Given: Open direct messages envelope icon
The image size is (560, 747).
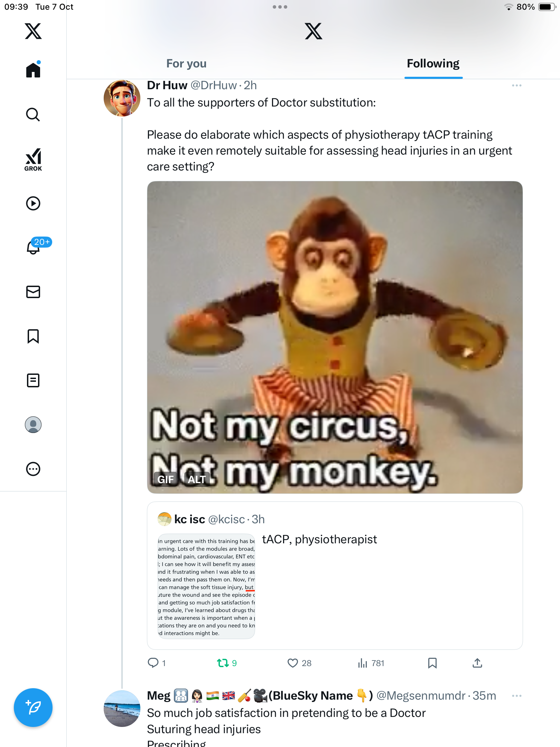Looking at the screenshot, I should coord(33,292).
